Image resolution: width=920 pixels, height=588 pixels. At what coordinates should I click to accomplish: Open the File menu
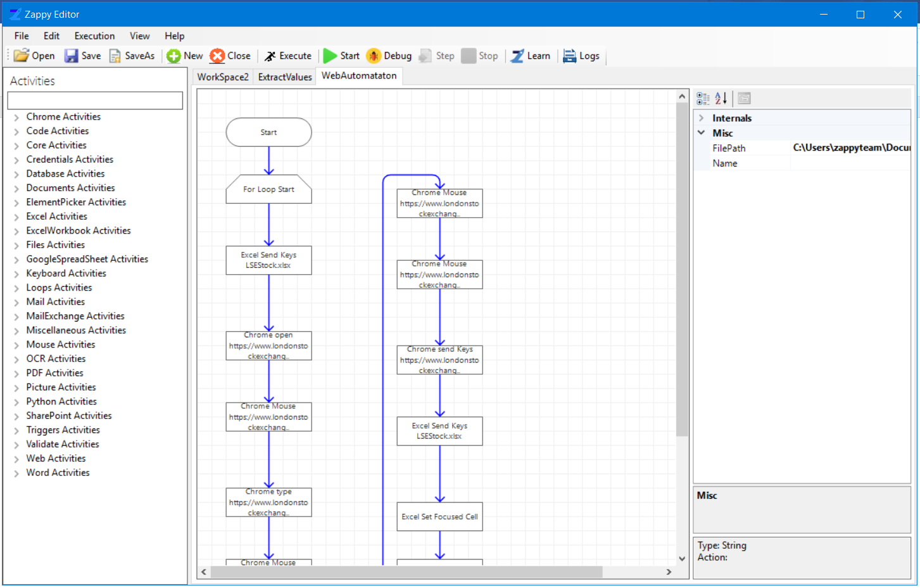[x=22, y=36]
